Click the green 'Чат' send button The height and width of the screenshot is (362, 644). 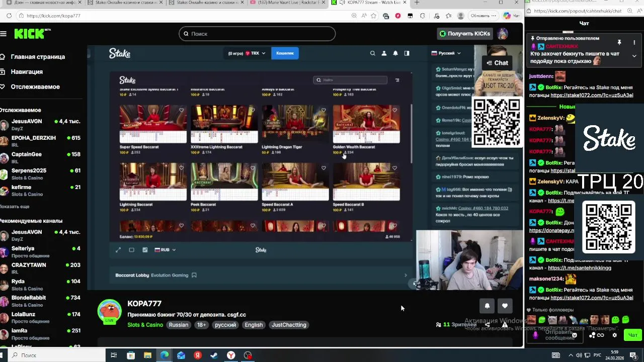[632, 335]
